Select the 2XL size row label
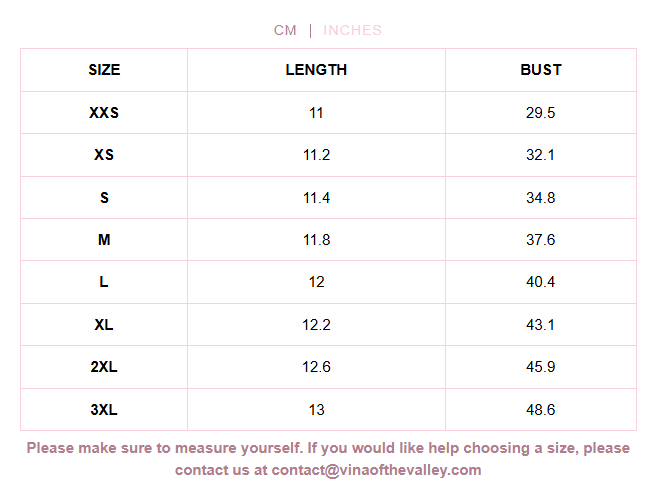 pos(104,367)
